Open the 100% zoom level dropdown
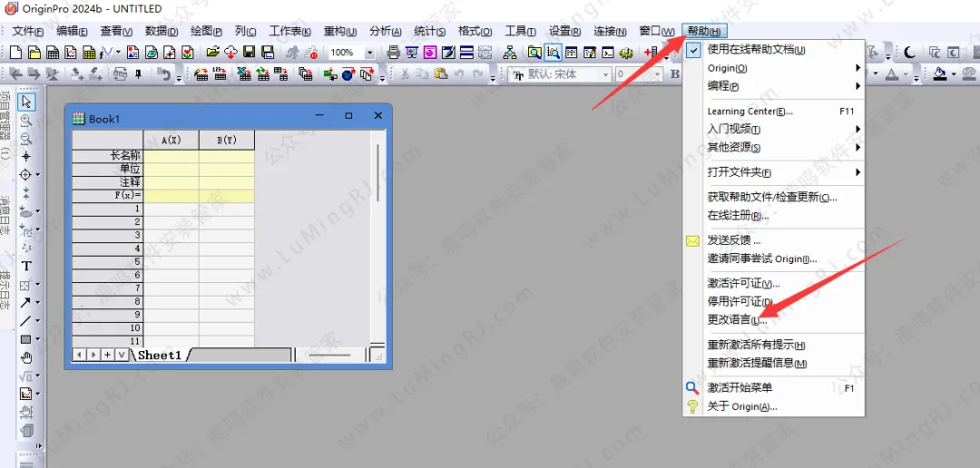The image size is (980, 468). pos(369,53)
